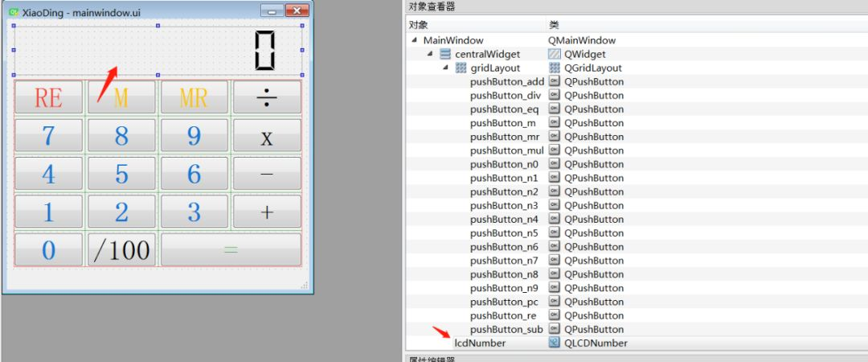The height and width of the screenshot is (362, 868).
Task: Click the pushButton_add class icon
Action: pos(554,81)
